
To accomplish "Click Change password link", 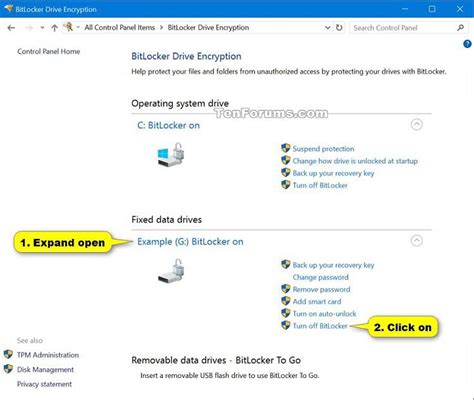I will 321,277.
